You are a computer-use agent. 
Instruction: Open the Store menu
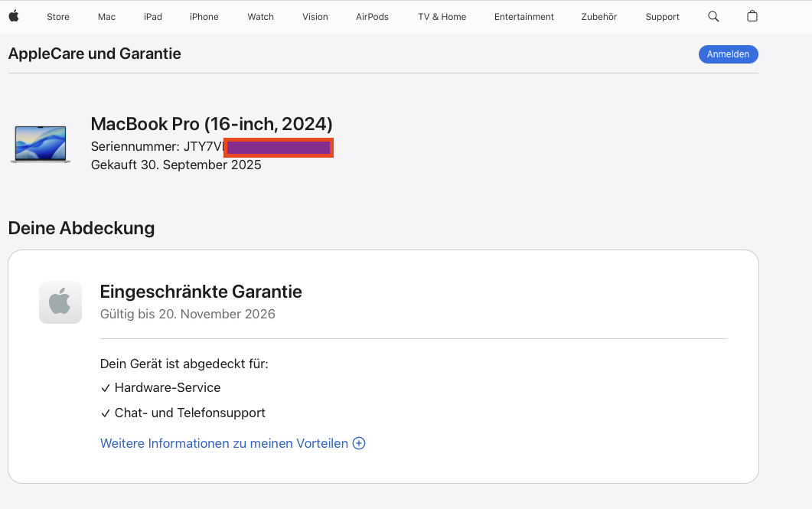click(x=58, y=17)
